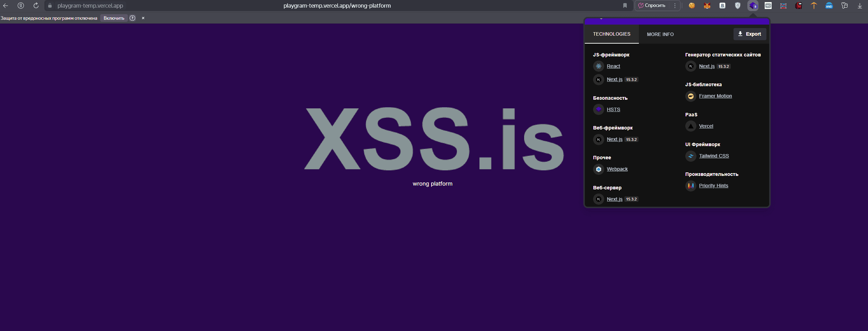Screen dimensions: 868x331
Task: Click the Priority Hints icon
Action: [x=691, y=186]
